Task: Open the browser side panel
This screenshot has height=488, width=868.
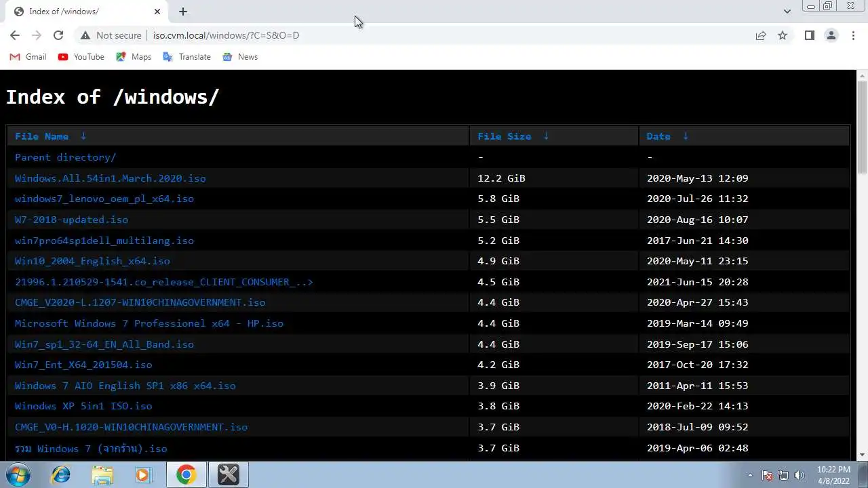Action: 809,35
